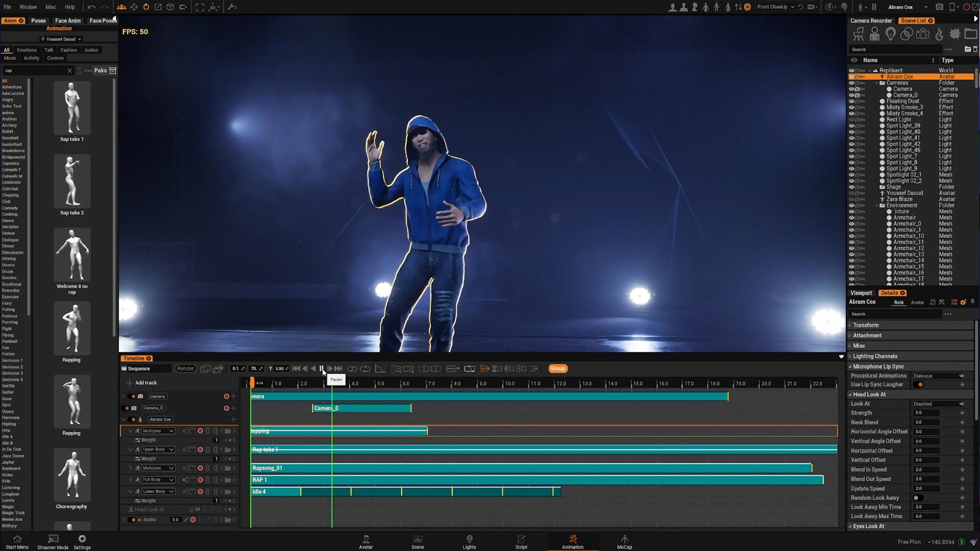This screenshot has height=551, width=980.
Task: Toggle visibility of Youssef Daoud
Action: tap(851, 193)
